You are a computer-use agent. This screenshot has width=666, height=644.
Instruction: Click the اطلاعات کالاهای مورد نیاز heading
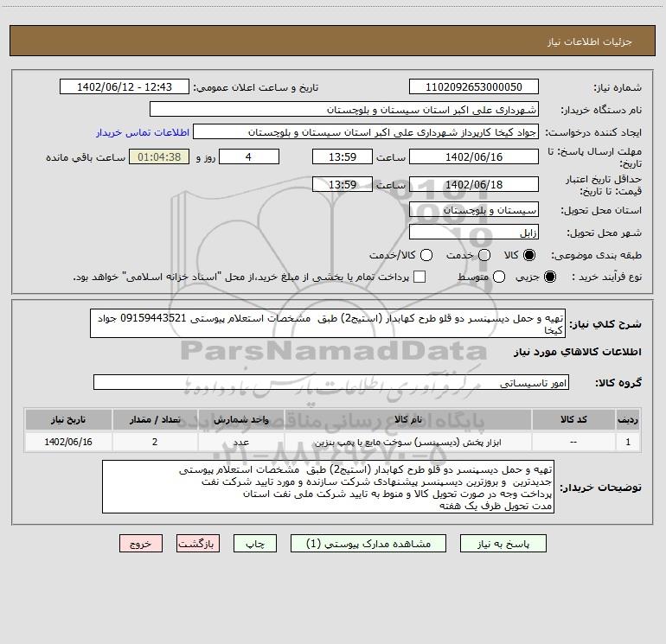pos(577,352)
